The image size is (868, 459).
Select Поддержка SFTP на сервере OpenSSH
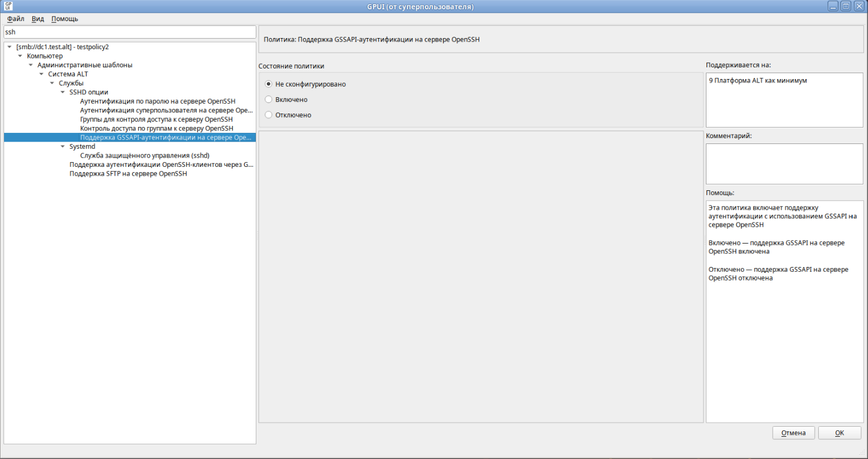[128, 174]
